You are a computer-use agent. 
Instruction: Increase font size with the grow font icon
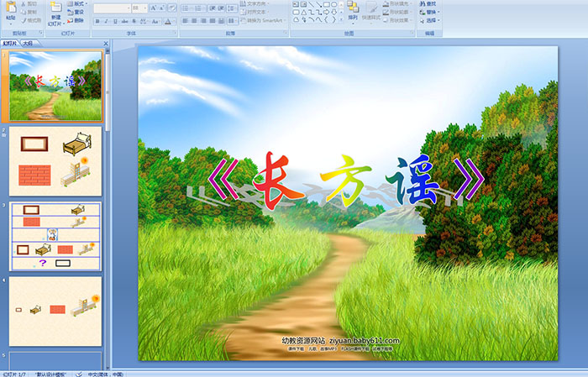point(154,8)
